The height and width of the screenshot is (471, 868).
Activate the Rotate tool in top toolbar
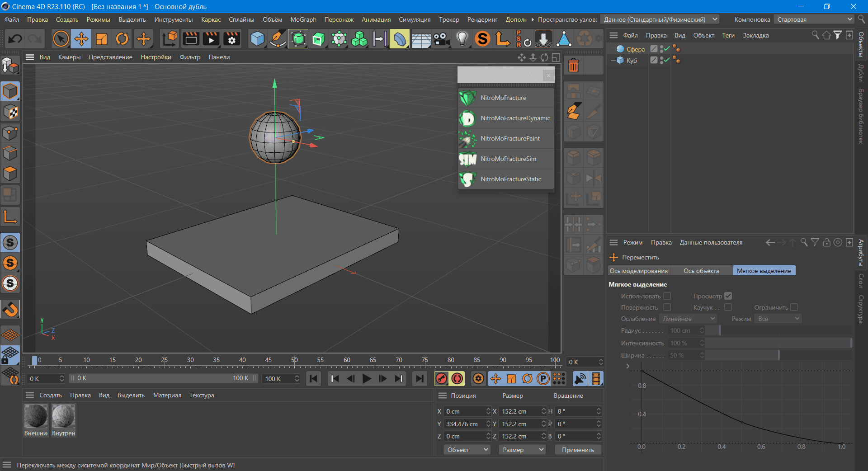click(122, 39)
